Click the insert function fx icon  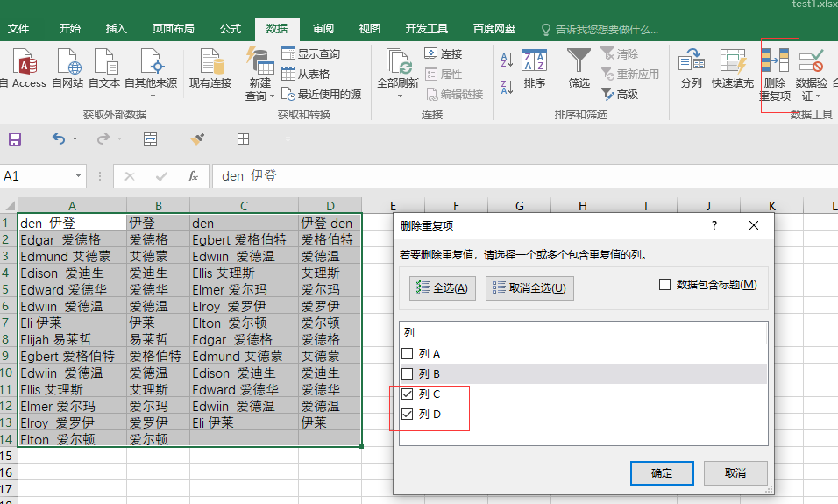click(x=193, y=176)
